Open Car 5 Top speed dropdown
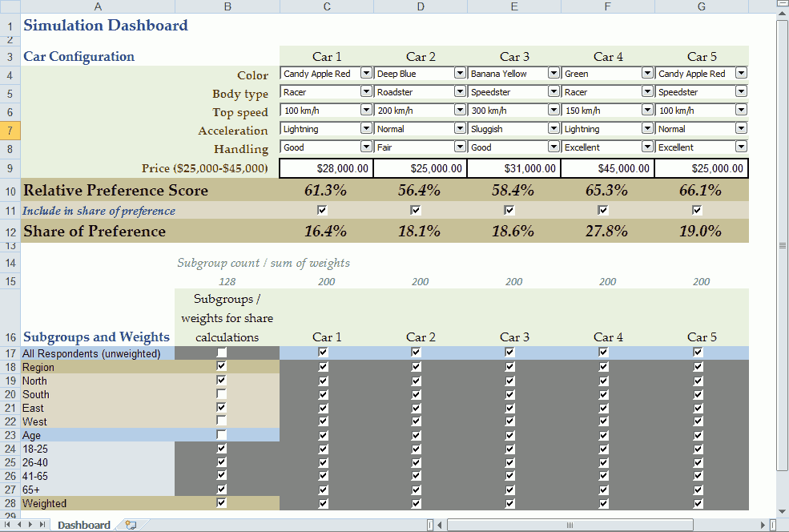Image resolution: width=789 pixels, height=532 pixels. (x=741, y=110)
